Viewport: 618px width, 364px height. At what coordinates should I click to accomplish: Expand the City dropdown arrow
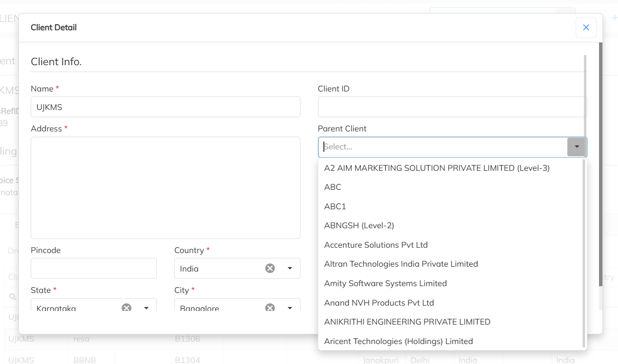tap(290, 308)
